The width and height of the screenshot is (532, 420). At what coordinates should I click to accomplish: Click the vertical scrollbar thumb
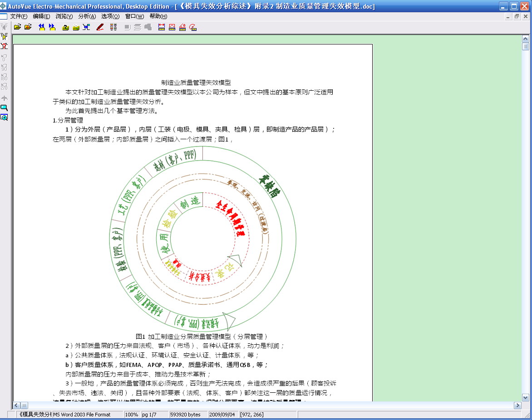click(525, 46)
